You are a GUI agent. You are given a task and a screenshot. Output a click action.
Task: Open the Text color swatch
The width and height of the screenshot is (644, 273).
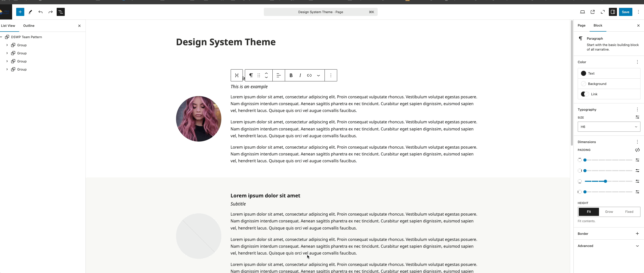609,73
